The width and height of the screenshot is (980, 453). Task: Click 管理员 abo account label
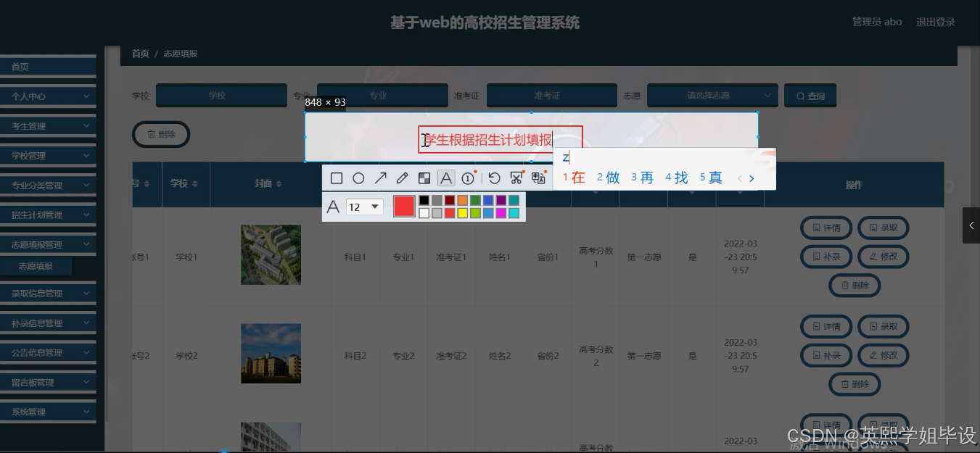877,22
